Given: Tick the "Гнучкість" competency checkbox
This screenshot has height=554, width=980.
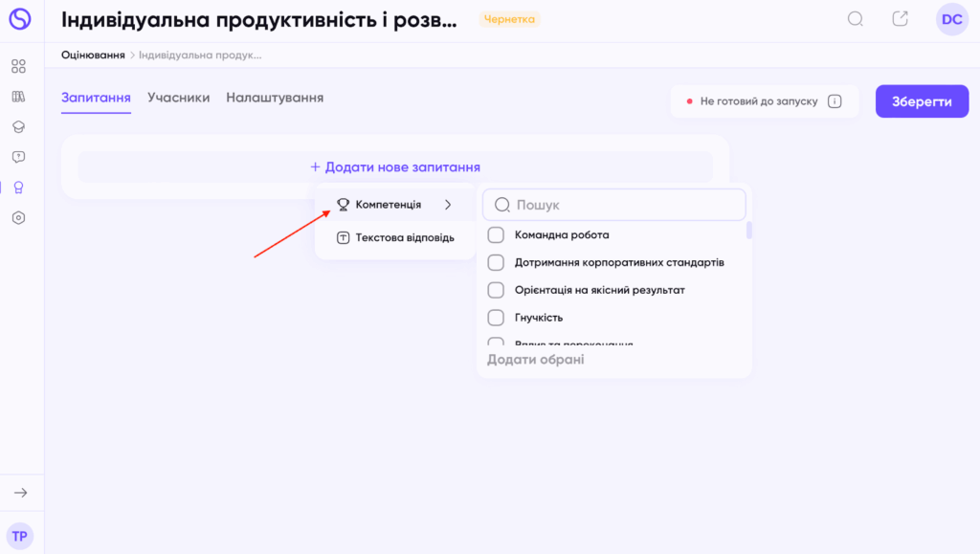Looking at the screenshot, I should pyautogui.click(x=496, y=318).
